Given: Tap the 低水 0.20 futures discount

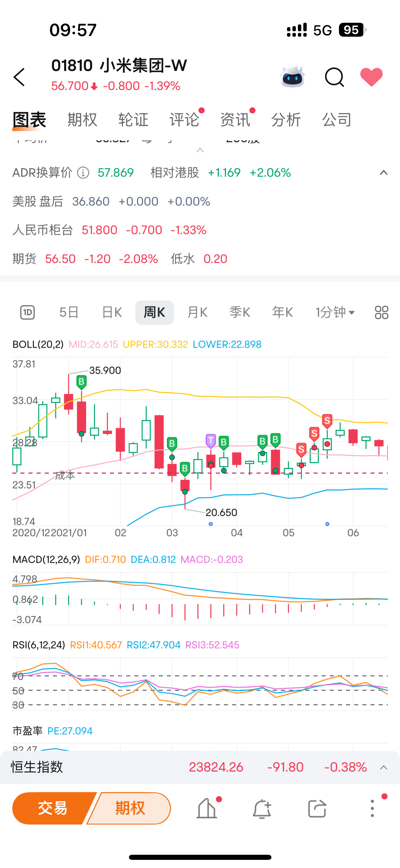Looking at the screenshot, I should point(199,259).
